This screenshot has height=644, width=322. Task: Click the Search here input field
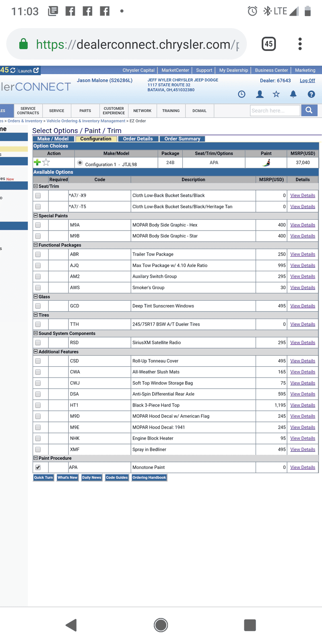275,110
